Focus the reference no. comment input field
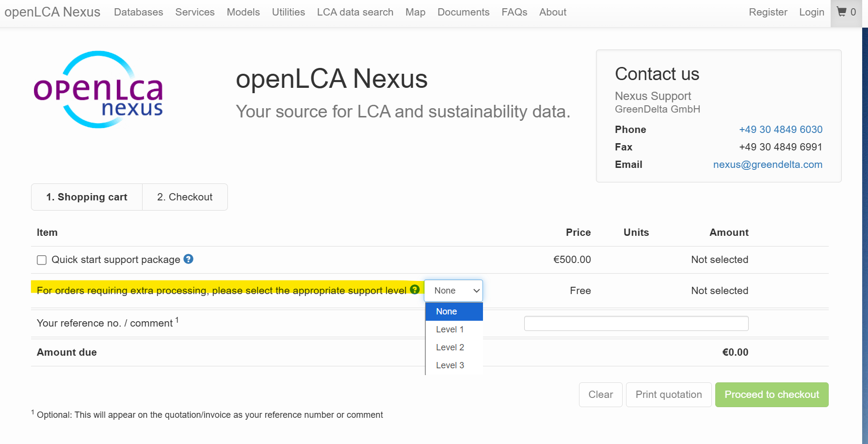 (636, 323)
